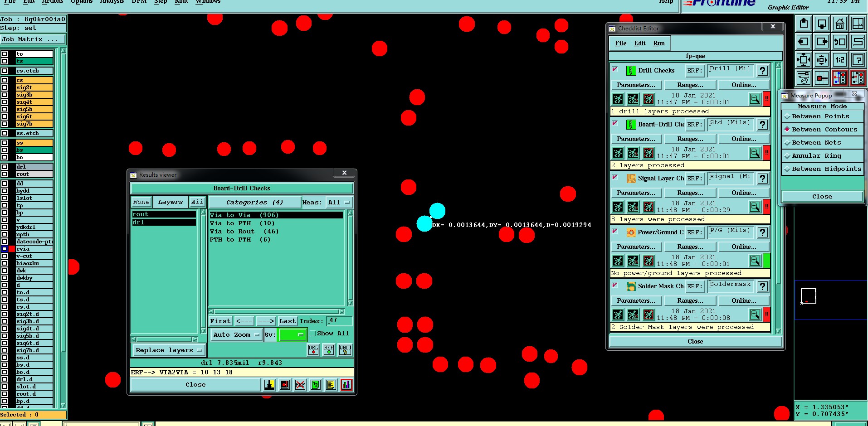
Task: Select Between Midpoints measure mode
Action: tap(822, 169)
